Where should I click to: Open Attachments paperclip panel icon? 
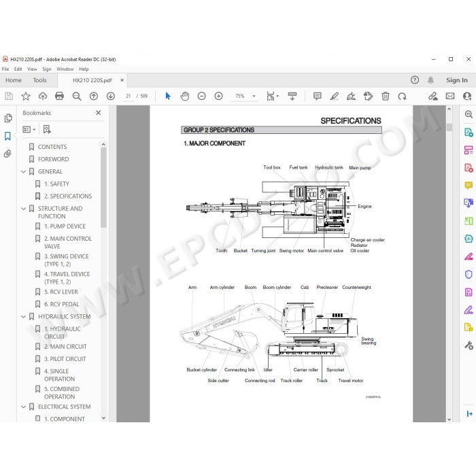pyautogui.click(x=8, y=154)
